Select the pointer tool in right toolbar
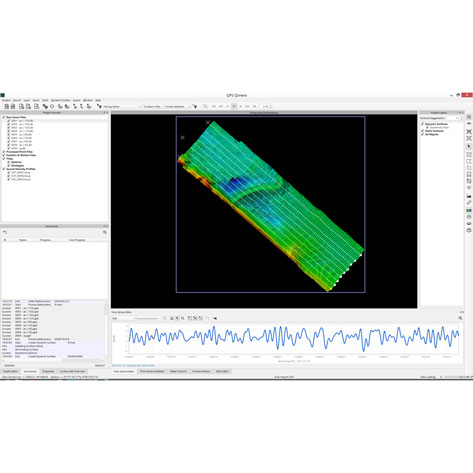The image size is (473, 473). click(469, 146)
